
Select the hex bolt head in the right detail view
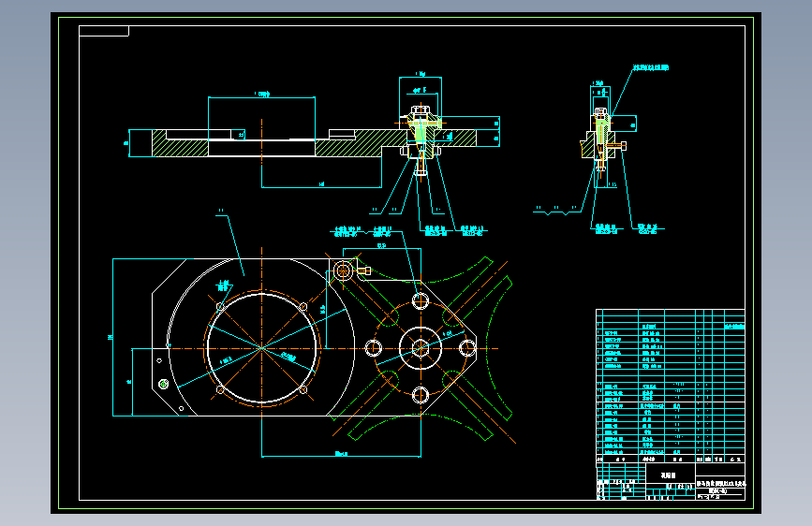click(600, 112)
